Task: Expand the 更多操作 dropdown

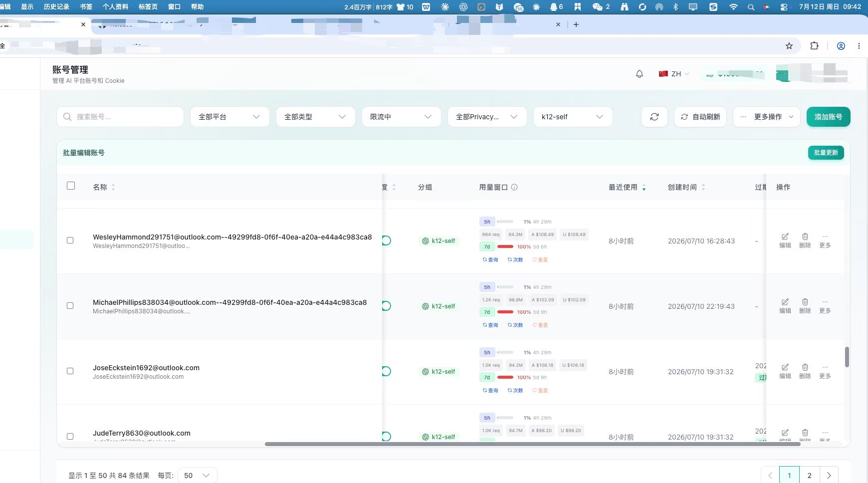Action: (x=767, y=117)
